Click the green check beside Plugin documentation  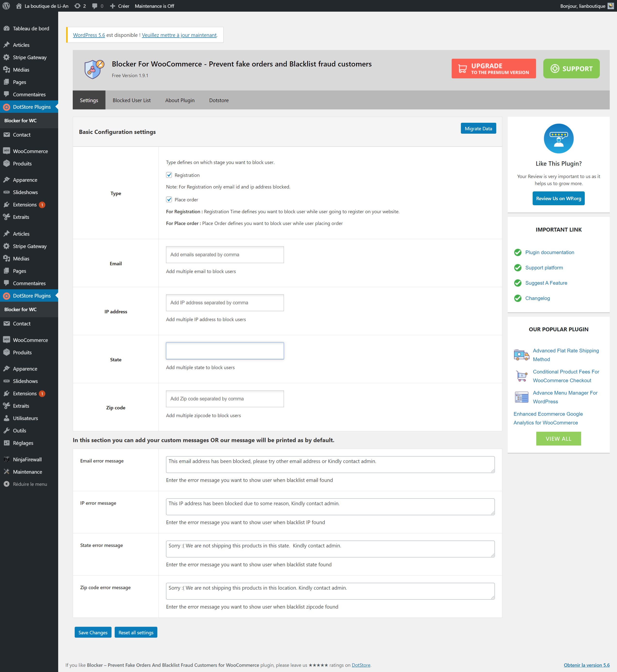(518, 252)
